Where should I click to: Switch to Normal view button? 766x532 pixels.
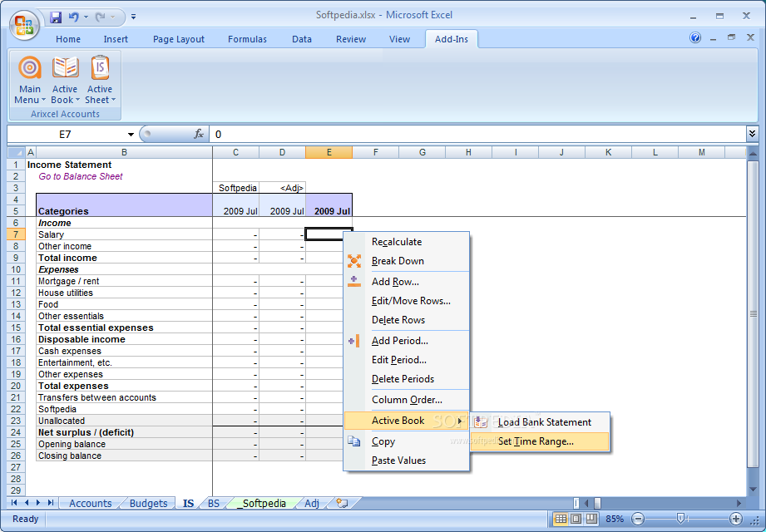tap(561, 519)
